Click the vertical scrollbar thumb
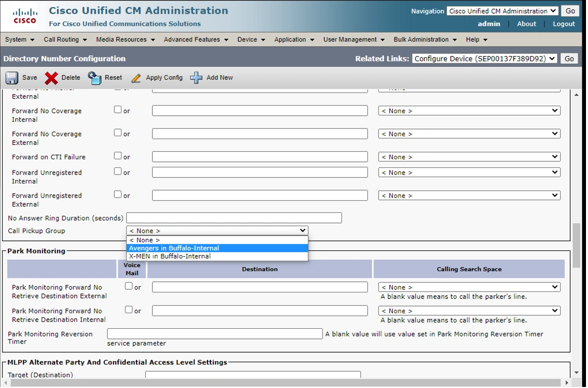This screenshot has height=388, width=588. (576, 245)
